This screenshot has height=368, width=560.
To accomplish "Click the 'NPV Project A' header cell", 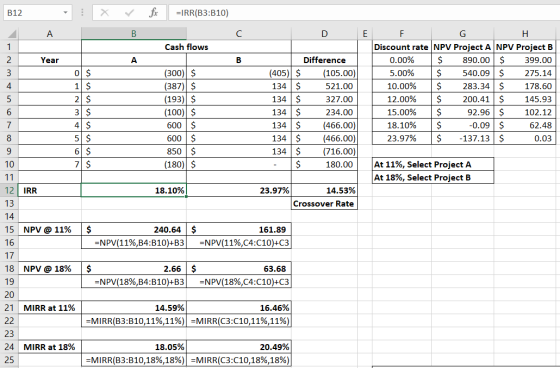I will pos(462,47).
